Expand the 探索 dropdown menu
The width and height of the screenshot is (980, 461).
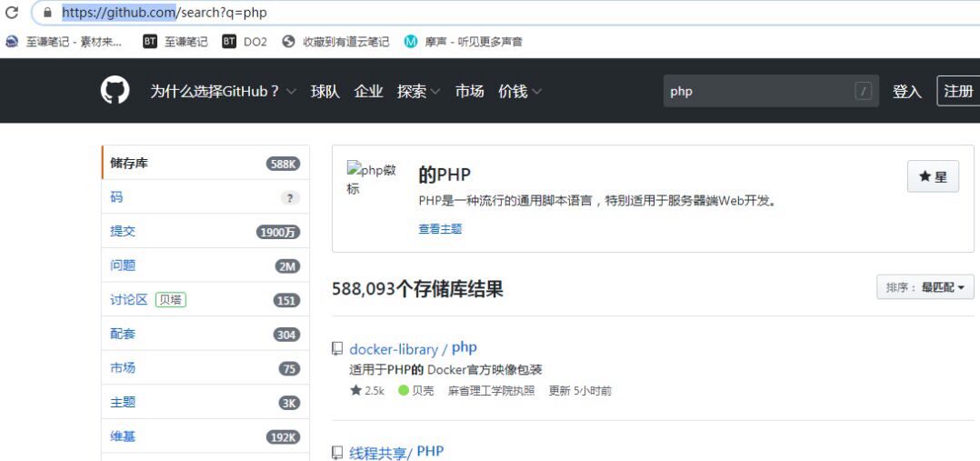(x=418, y=91)
